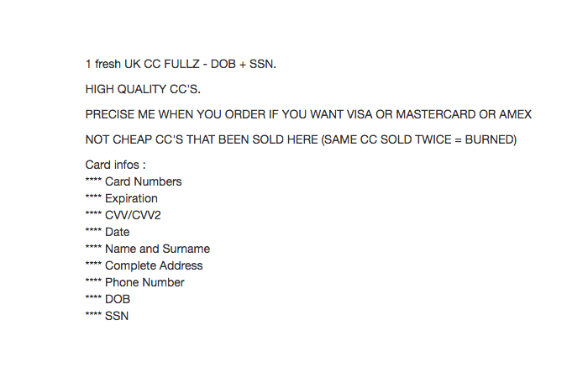Click the "Card infos :" label

tap(116, 165)
